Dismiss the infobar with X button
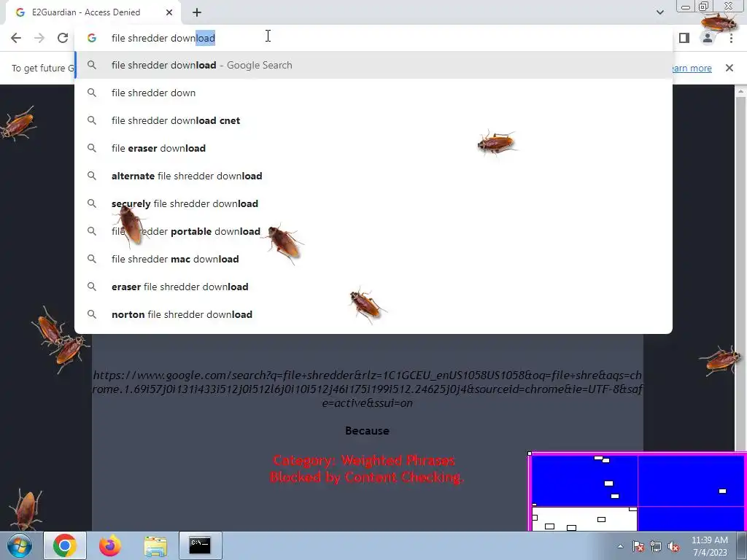The width and height of the screenshot is (747, 560). 729,68
